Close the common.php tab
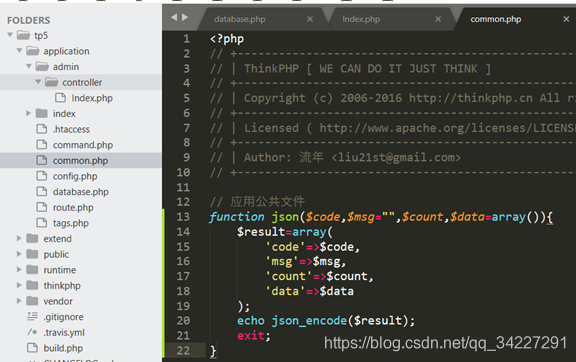 (x=566, y=19)
